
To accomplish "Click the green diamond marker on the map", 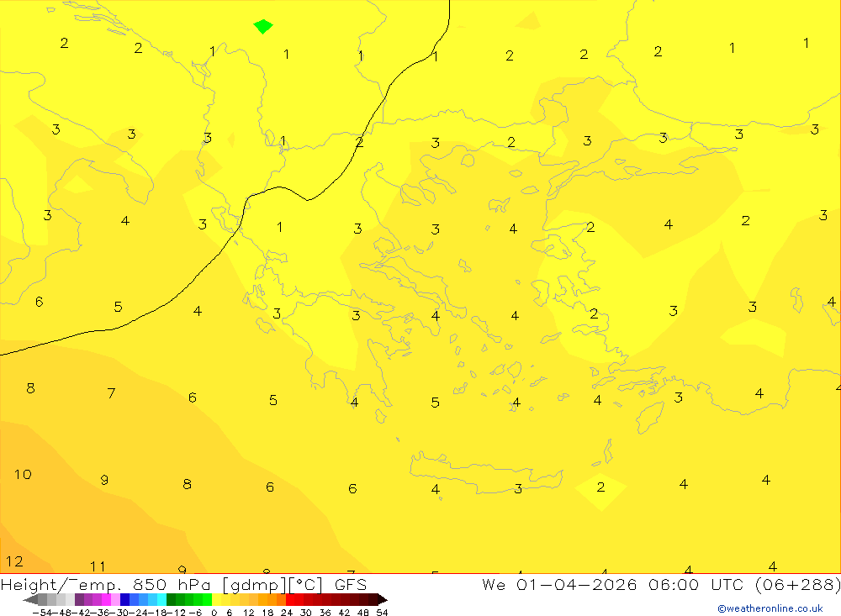I will [262, 26].
